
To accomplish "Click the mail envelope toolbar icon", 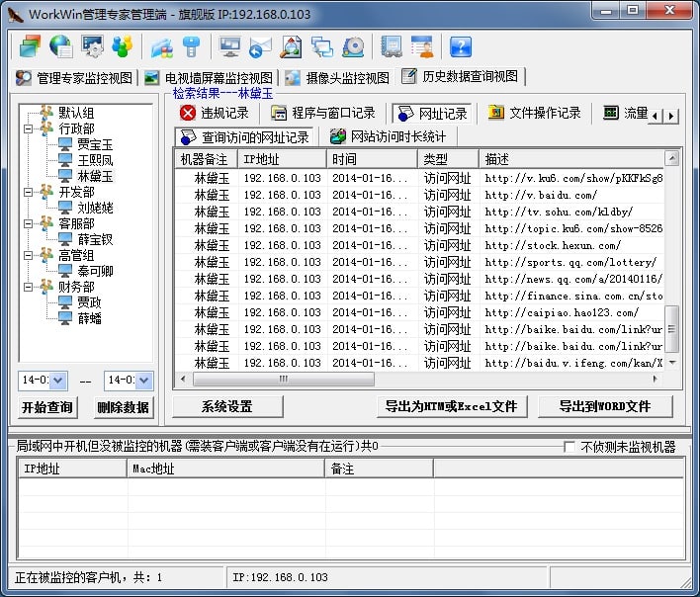I will [x=260, y=47].
